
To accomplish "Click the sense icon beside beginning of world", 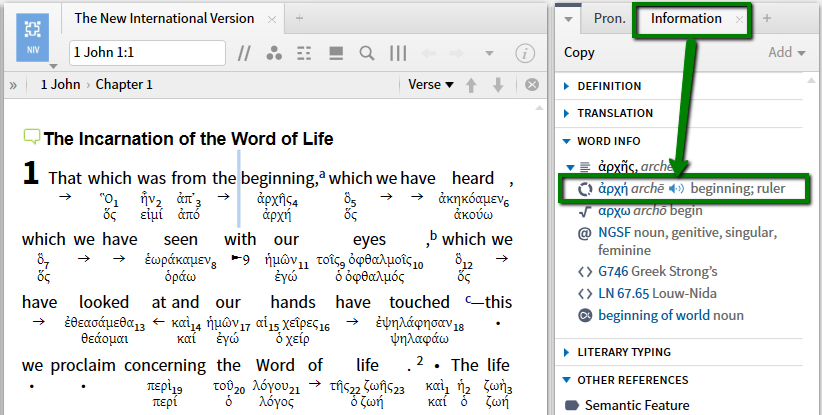I will pyautogui.click(x=585, y=315).
